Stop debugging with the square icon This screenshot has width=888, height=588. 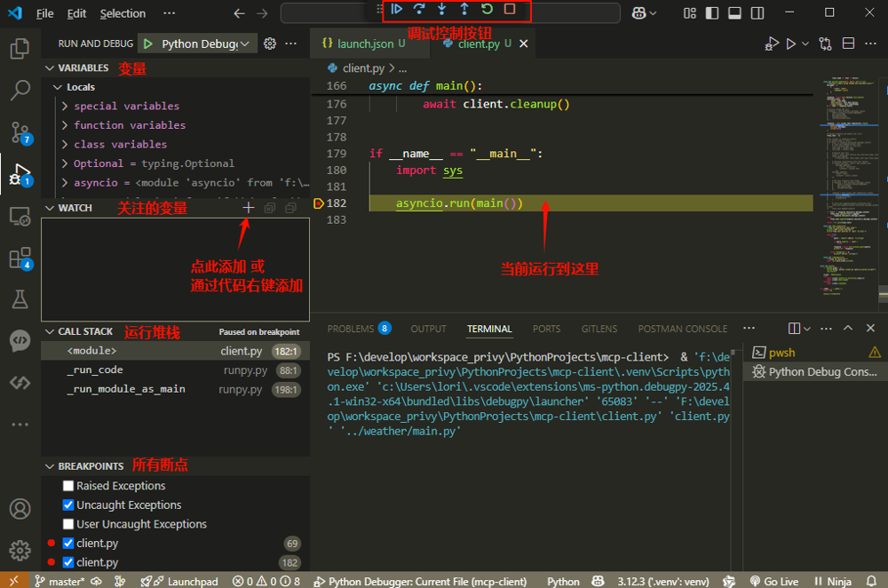(510, 10)
